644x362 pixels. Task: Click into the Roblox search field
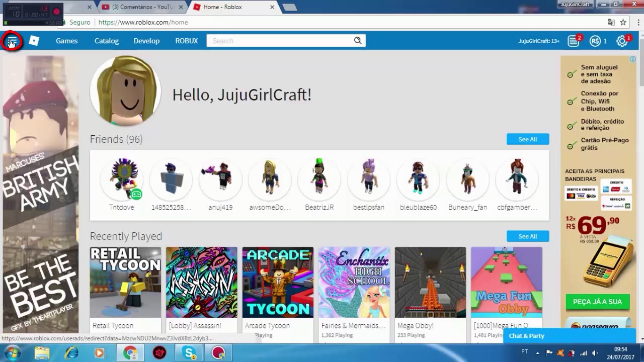pos(281,41)
